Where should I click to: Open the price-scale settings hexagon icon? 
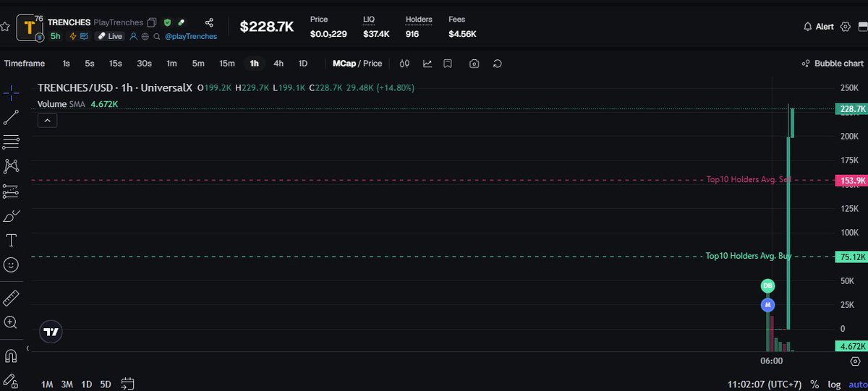pyautogui.click(x=856, y=361)
